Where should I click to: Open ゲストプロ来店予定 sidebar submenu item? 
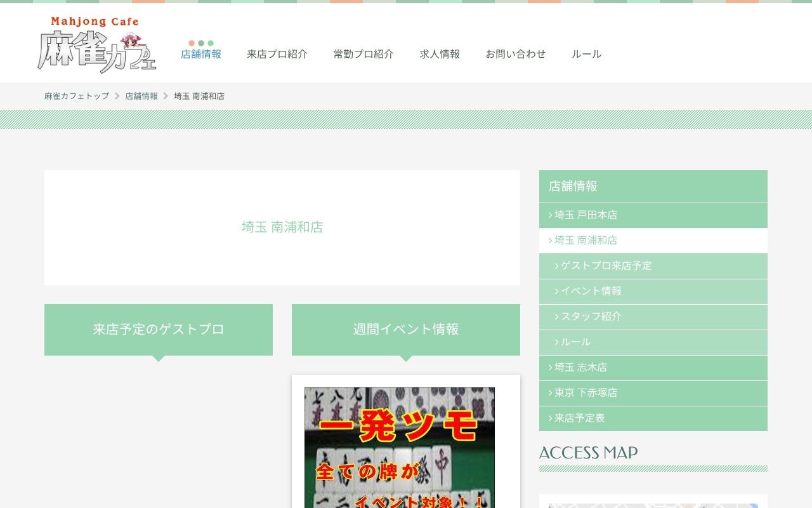(606, 266)
